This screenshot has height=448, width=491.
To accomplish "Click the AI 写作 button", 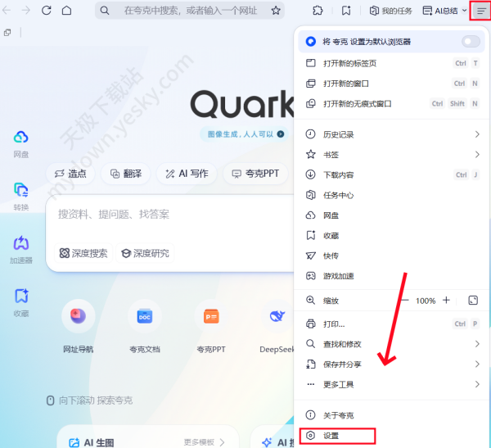I will pos(187,174).
